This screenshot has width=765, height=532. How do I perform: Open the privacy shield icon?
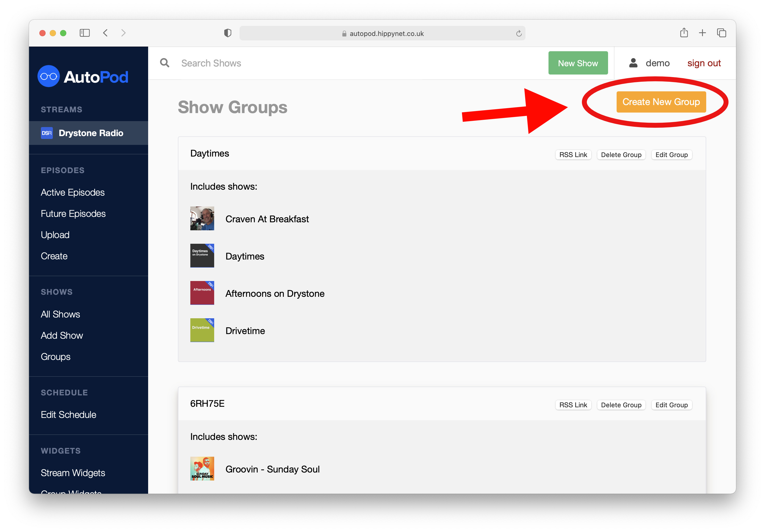coord(228,33)
